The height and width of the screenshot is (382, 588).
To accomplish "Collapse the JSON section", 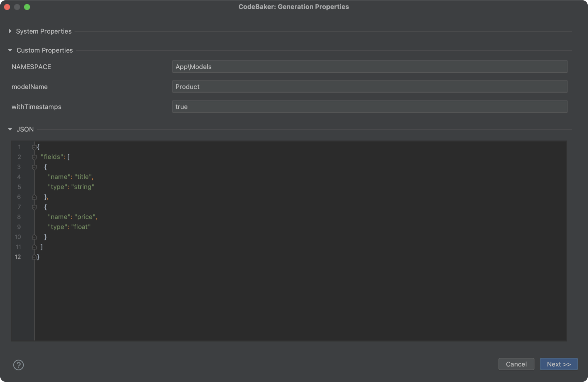I will tap(10, 129).
